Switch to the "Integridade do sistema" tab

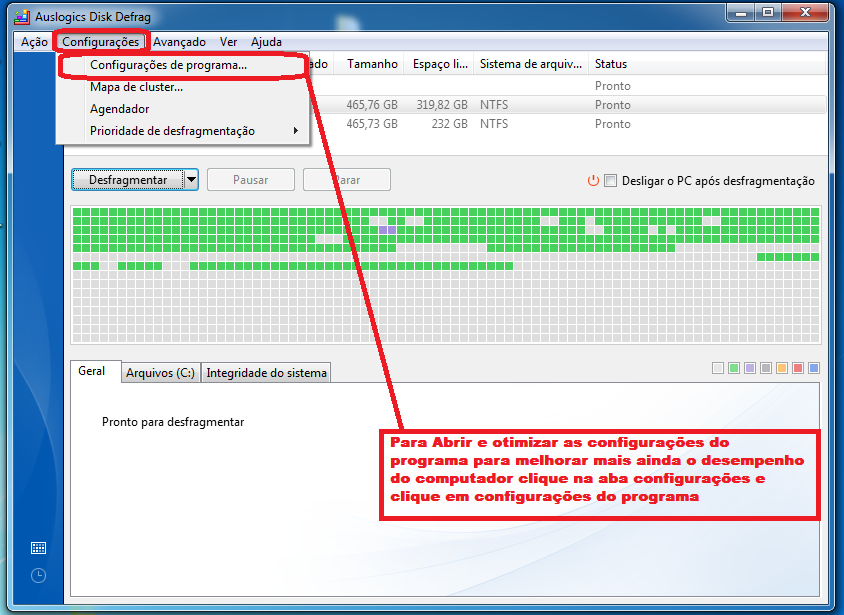click(266, 371)
